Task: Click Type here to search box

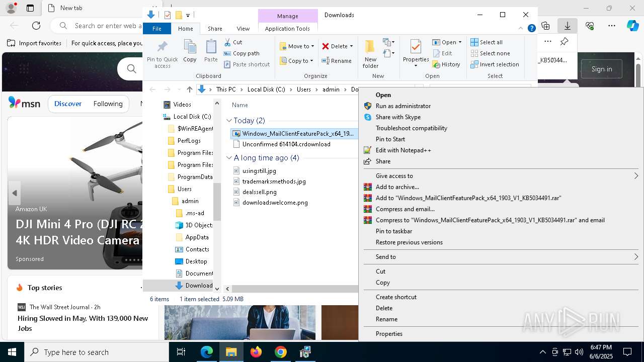Action: (97, 352)
